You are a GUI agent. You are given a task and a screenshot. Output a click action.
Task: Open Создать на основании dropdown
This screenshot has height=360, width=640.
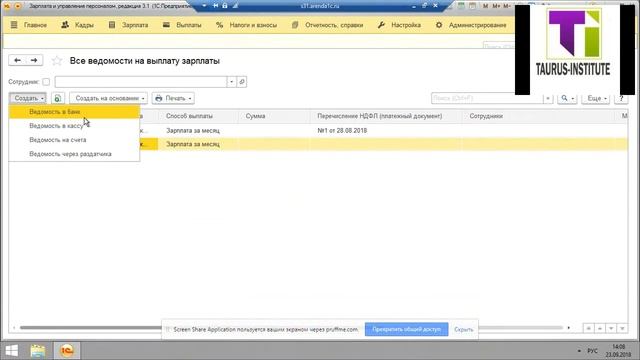109,98
